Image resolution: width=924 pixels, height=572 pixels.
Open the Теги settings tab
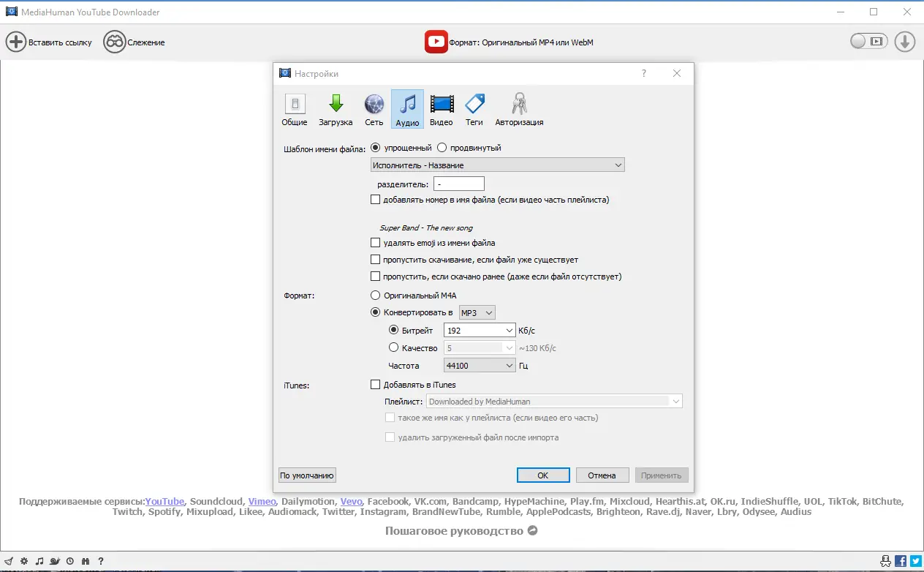474,110
